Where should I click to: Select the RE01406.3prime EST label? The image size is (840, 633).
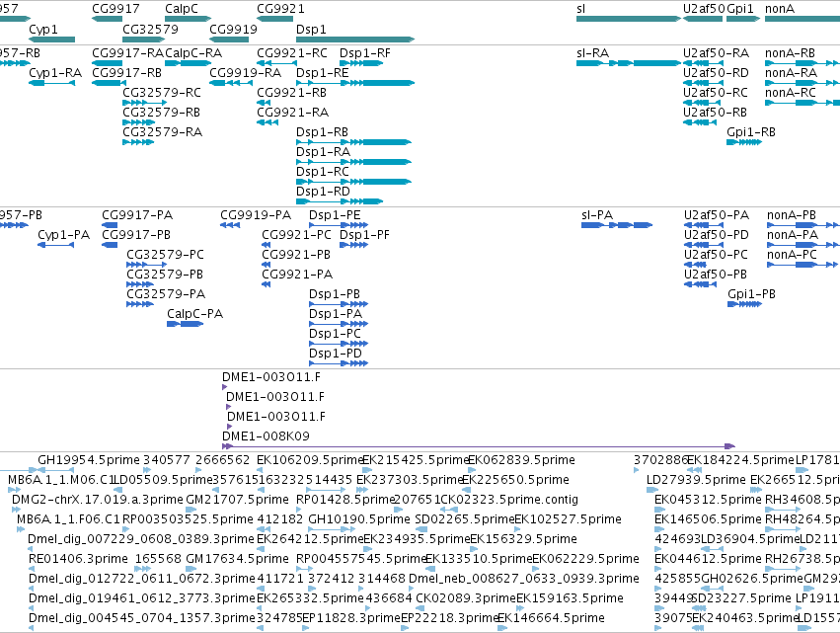[x=78, y=559]
